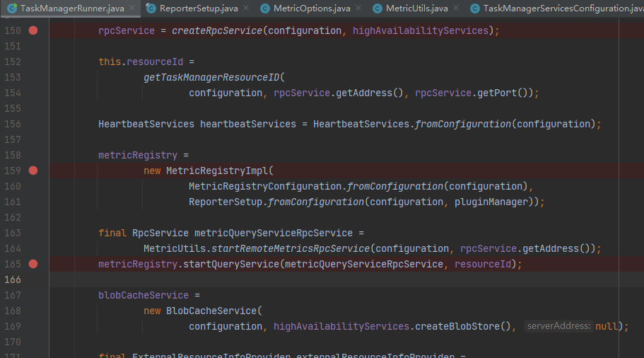Screen dimensions: 644x358
Task: Open the ReporterSetup.java tab
Action: tap(199, 8)
